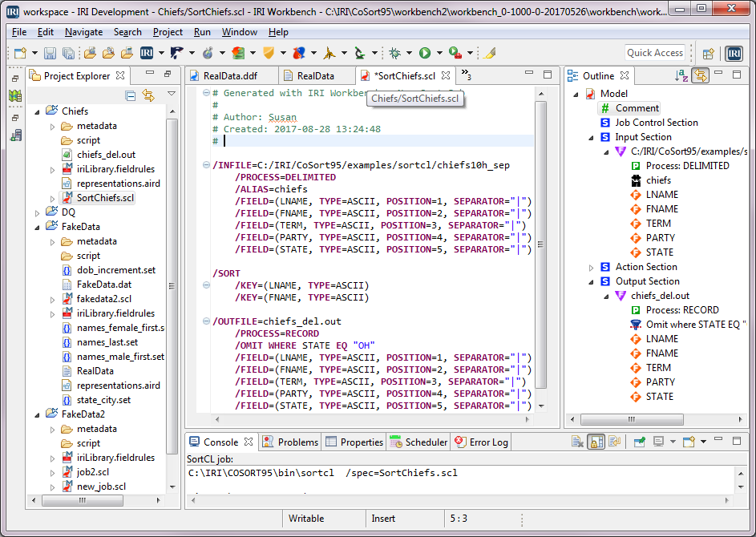Click the orca whale toolbar icon
This screenshot has height=537, width=756.
pyautogui.click(x=177, y=53)
